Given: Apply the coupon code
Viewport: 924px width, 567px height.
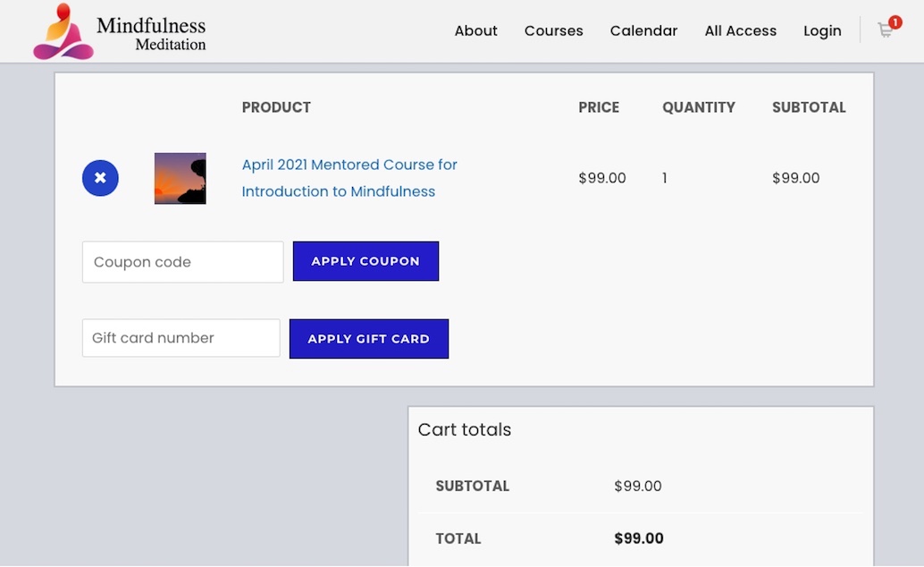Looking at the screenshot, I should 365,261.
